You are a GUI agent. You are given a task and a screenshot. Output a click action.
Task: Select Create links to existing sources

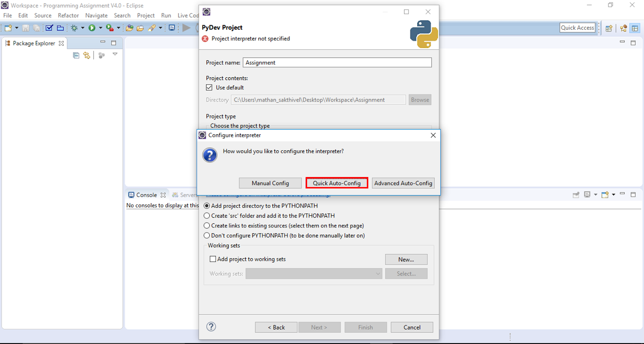(x=207, y=226)
